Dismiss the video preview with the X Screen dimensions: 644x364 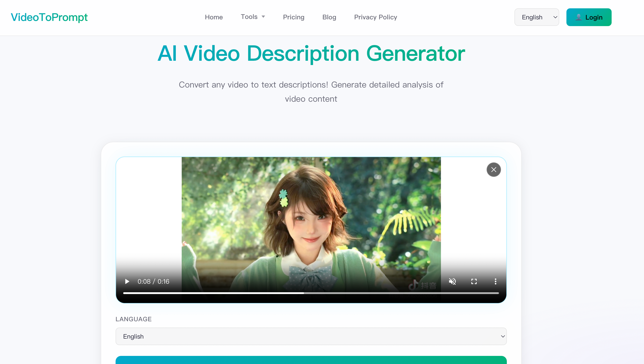tap(494, 170)
